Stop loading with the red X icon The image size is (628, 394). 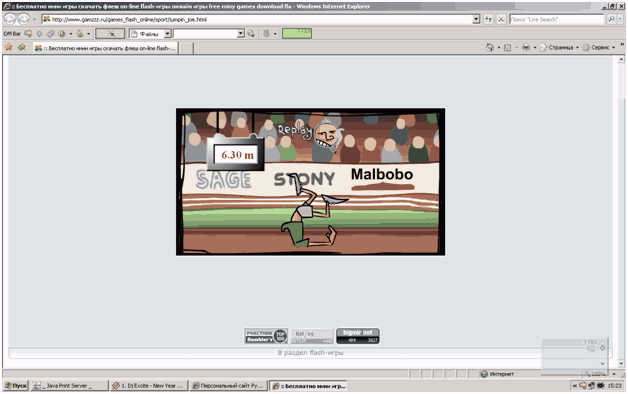point(501,19)
